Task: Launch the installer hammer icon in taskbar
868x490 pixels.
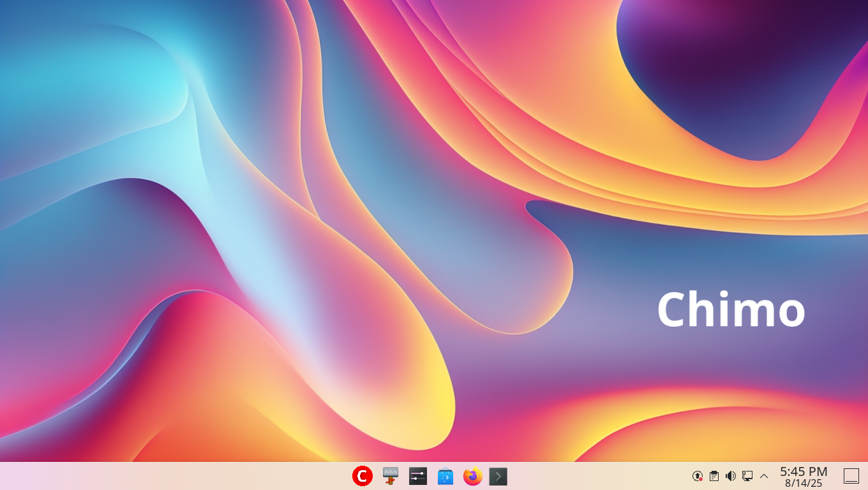Action: click(x=390, y=476)
